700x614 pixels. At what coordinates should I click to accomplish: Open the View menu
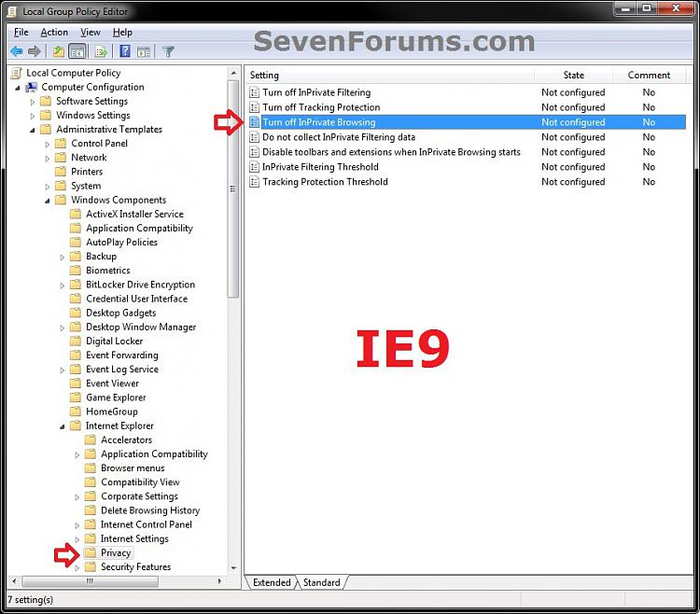pos(91,32)
